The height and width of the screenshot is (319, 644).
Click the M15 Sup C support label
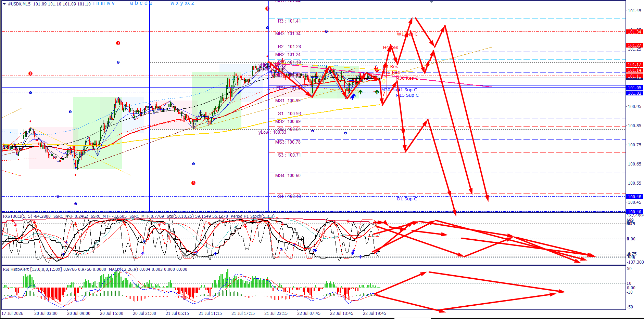pyautogui.click(x=407, y=95)
